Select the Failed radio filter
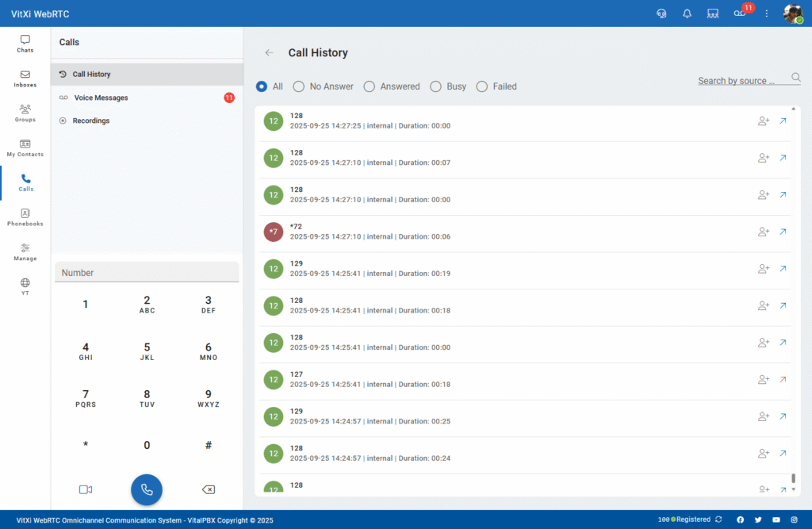Image resolution: width=812 pixels, height=529 pixels. coord(481,86)
